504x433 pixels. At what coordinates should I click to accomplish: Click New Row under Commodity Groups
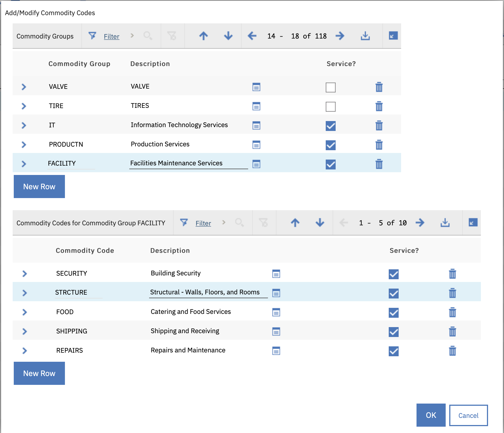coord(39,187)
